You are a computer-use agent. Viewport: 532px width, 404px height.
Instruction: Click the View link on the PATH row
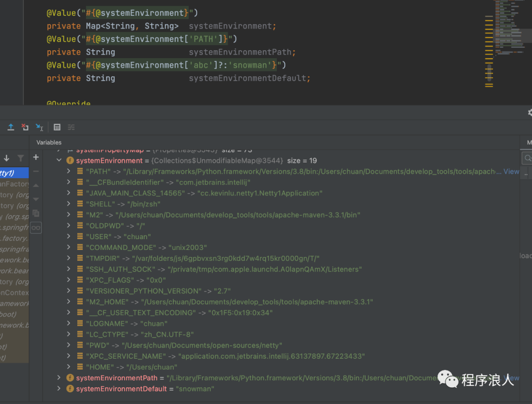[x=511, y=172]
